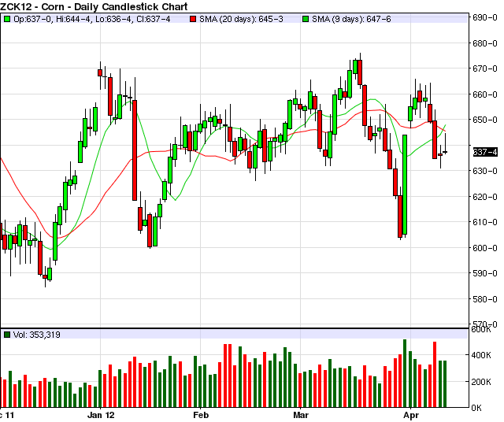Click the 400K volume axis label
This screenshot has height=422, width=504.
481,355
